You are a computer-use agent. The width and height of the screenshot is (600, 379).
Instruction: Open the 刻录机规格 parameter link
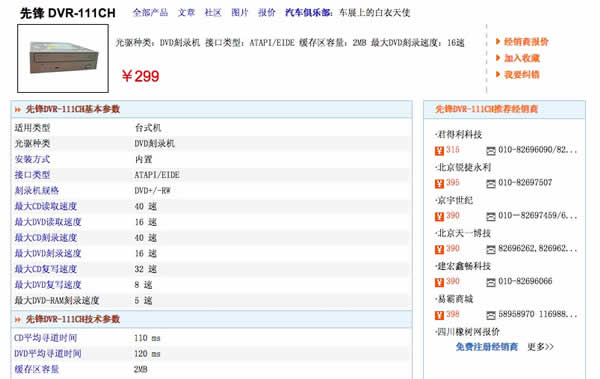tap(37, 191)
